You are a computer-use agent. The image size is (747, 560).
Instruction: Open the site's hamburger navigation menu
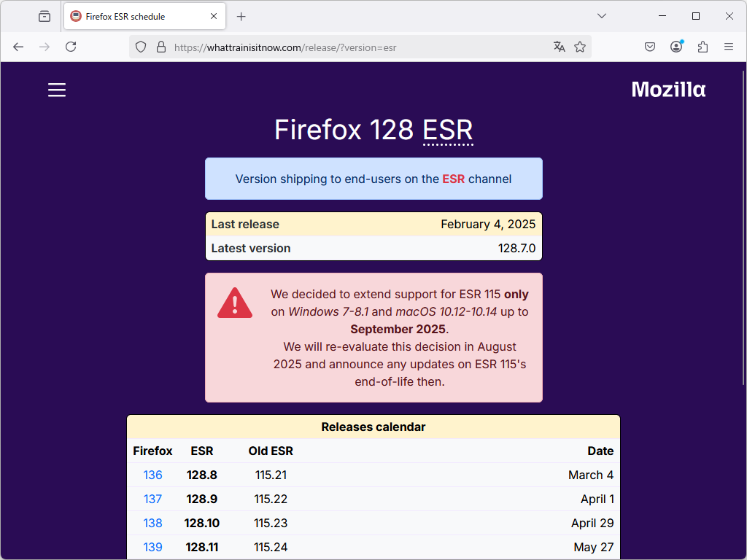tap(56, 90)
